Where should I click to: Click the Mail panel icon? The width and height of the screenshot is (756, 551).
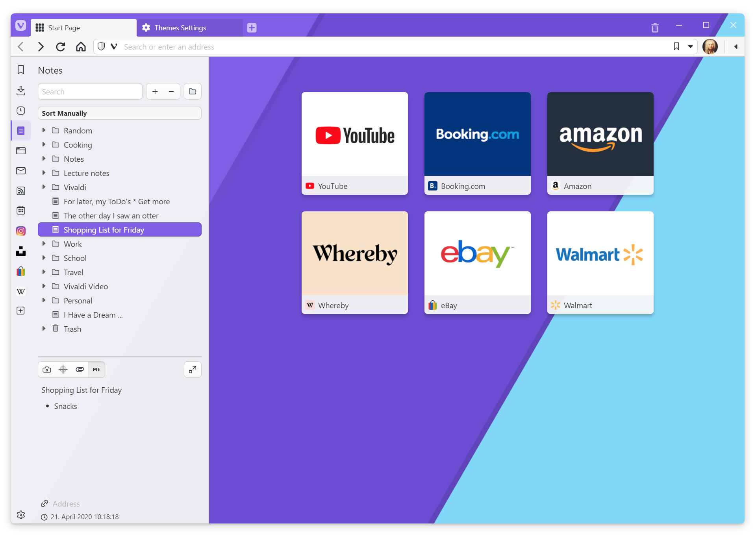[20, 171]
